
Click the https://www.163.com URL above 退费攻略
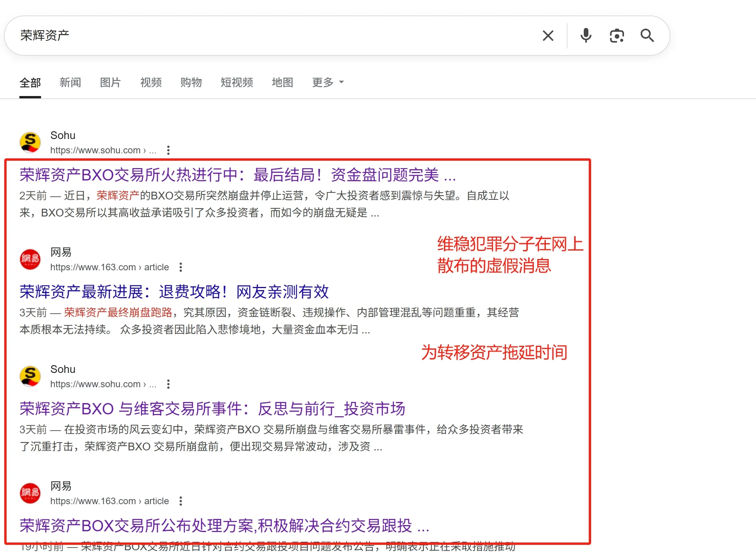pyautogui.click(x=110, y=267)
